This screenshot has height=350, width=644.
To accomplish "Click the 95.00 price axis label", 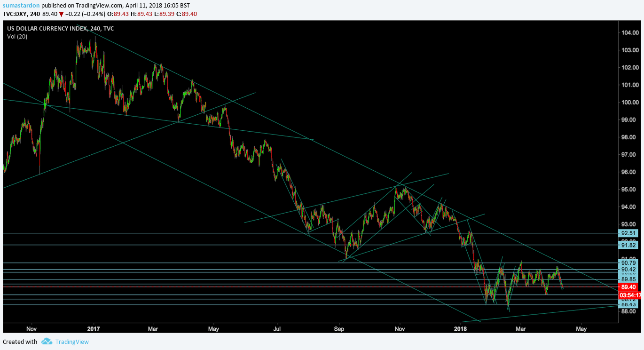I will point(629,189).
